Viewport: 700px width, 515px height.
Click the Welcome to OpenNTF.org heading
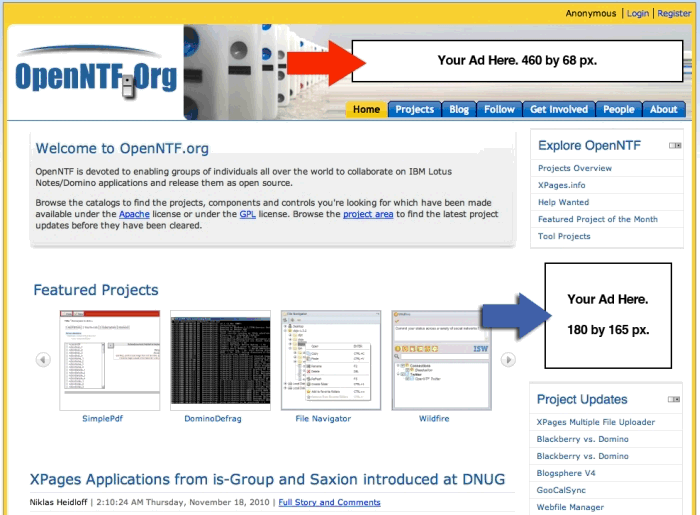(122, 148)
